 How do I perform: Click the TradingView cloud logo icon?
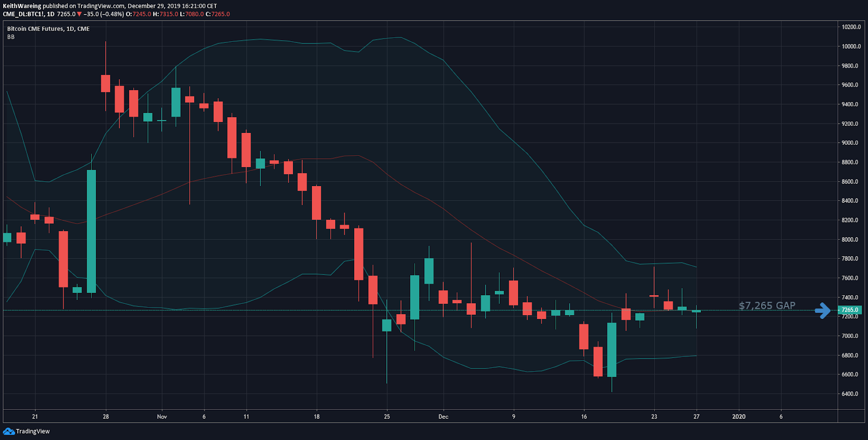click(x=9, y=431)
